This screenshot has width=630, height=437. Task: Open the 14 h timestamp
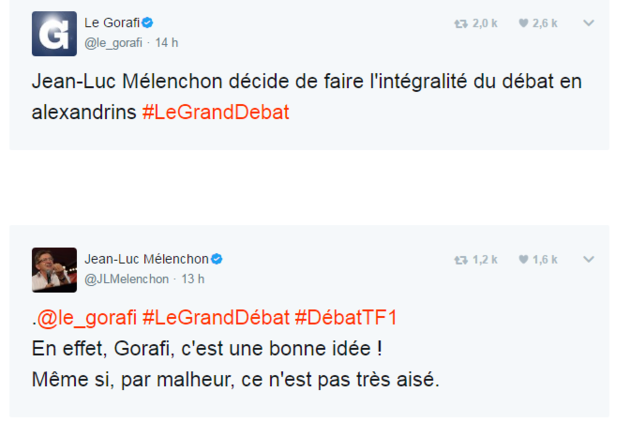(166, 43)
